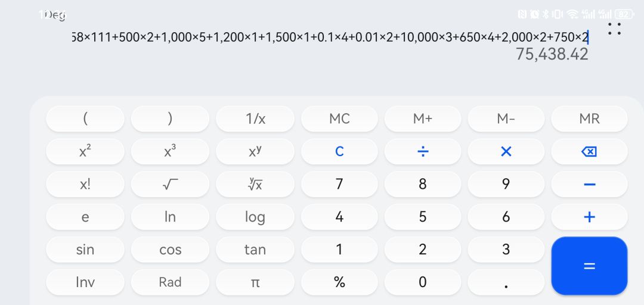Tap the percent key
Viewport: 644px width, 305px height.
(x=339, y=282)
